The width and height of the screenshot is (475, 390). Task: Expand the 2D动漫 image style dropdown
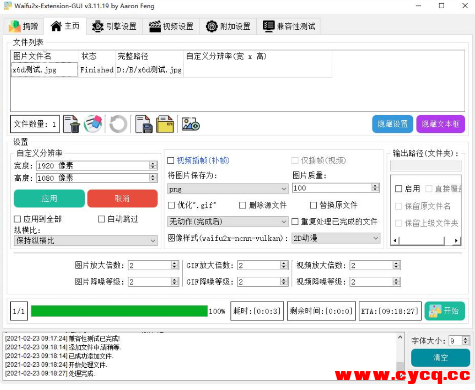point(336,238)
